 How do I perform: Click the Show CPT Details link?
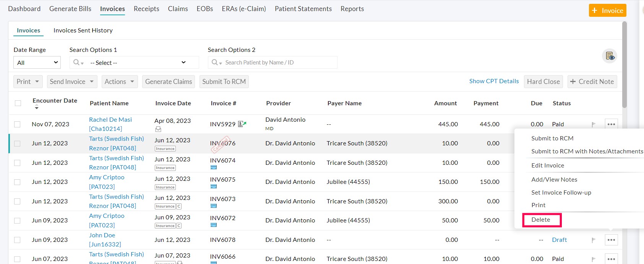(x=494, y=81)
